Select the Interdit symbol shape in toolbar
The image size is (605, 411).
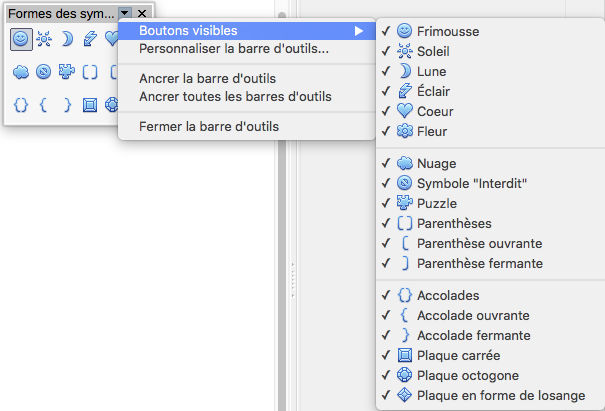point(44,72)
